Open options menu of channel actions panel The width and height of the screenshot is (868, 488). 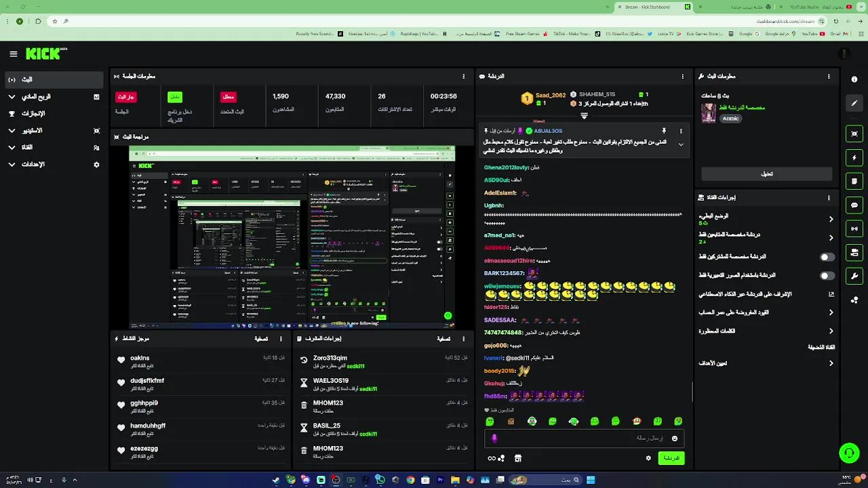[x=829, y=198]
